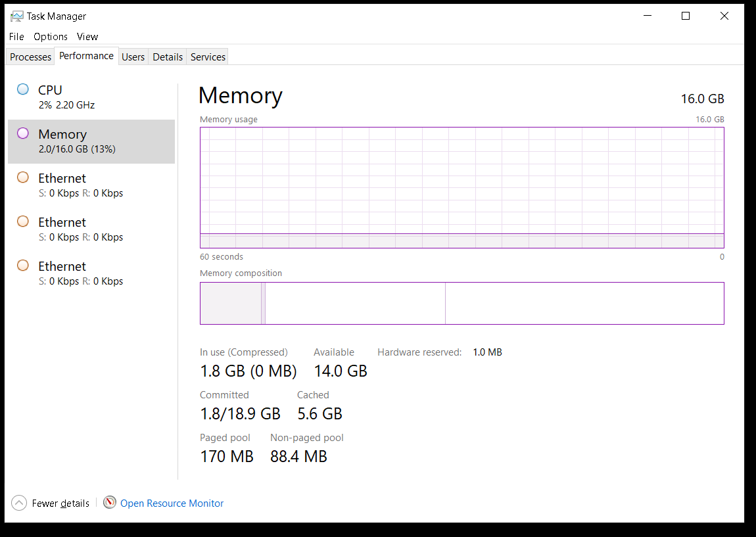Maximize the Task Manager window

tap(686, 16)
